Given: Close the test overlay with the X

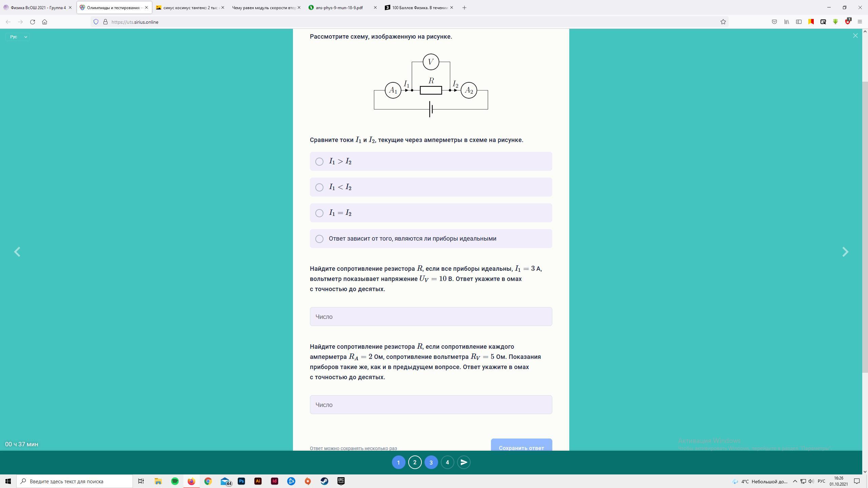Looking at the screenshot, I should tap(855, 36).
